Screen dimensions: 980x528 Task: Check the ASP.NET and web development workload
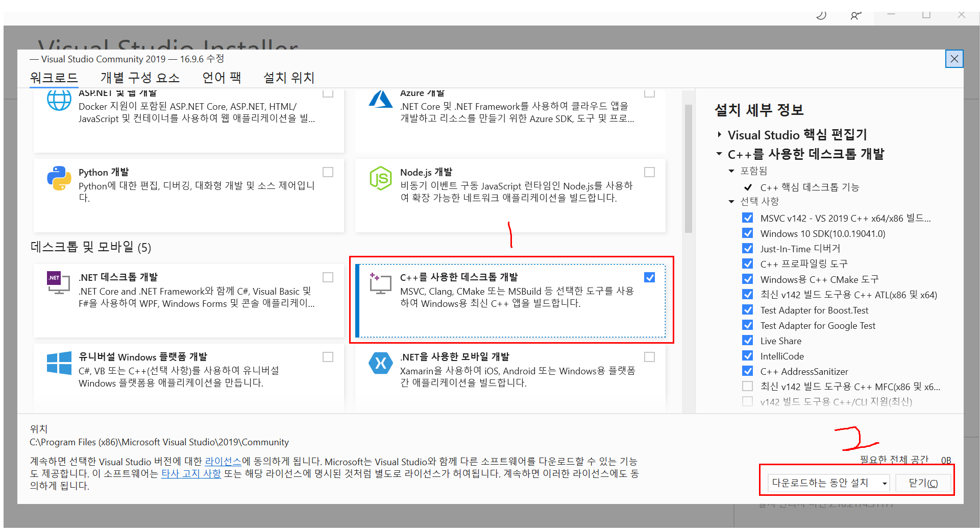(x=328, y=93)
